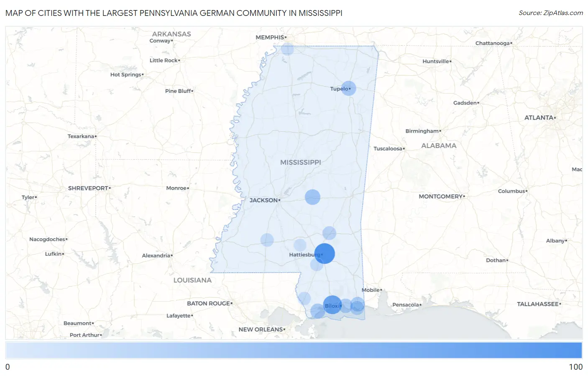Click the Little Rock city label
This screenshot has width=588, height=376.
click(x=164, y=60)
